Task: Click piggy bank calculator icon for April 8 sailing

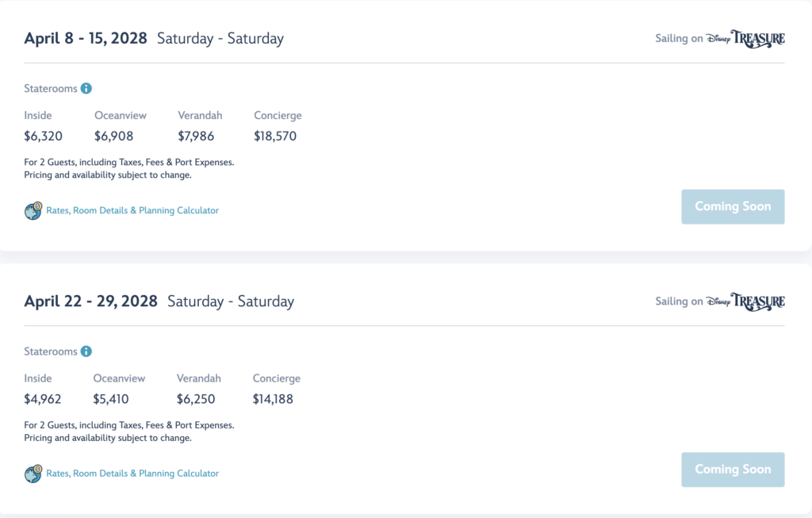Action: (33, 211)
